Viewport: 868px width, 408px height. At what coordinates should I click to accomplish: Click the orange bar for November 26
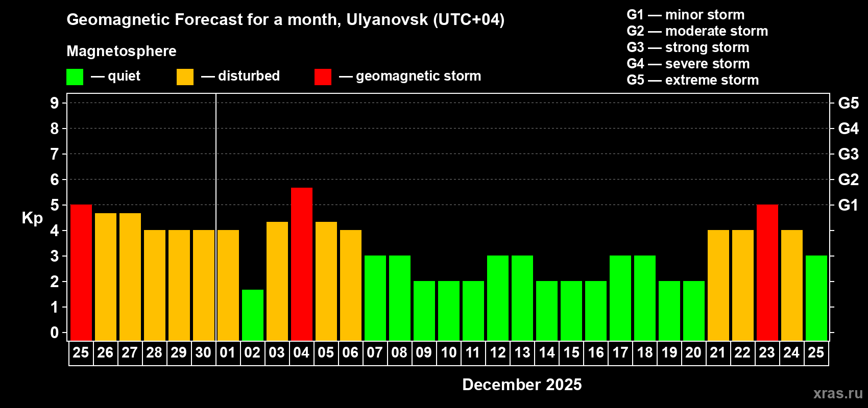(x=106, y=277)
